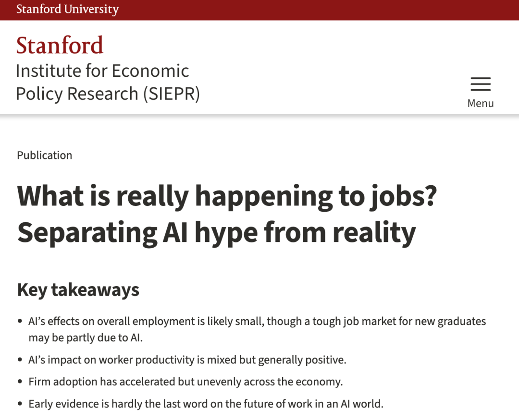The image size is (519, 420).
Task: Click the bullet dot before 'Firm adoption'
Action: coord(20,382)
